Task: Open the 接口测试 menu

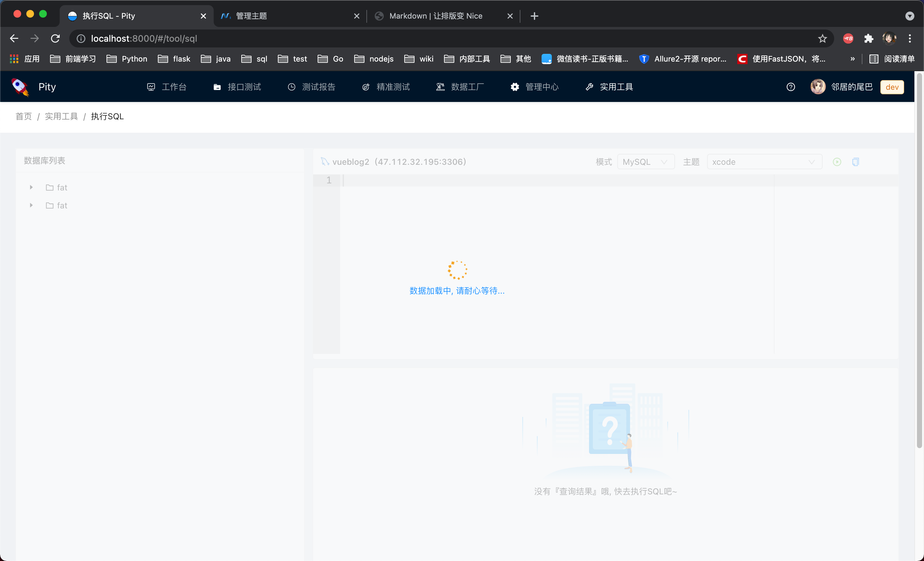Action: pyautogui.click(x=237, y=87)
